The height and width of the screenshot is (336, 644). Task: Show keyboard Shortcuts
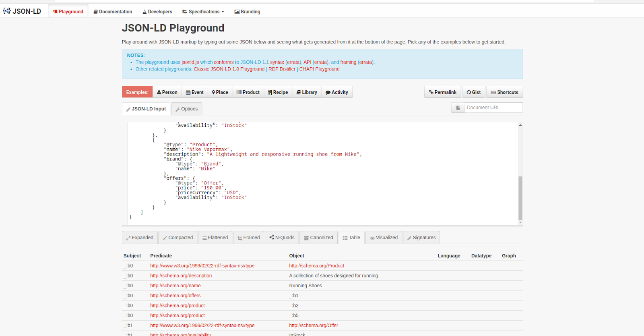[x=505, y=92]
